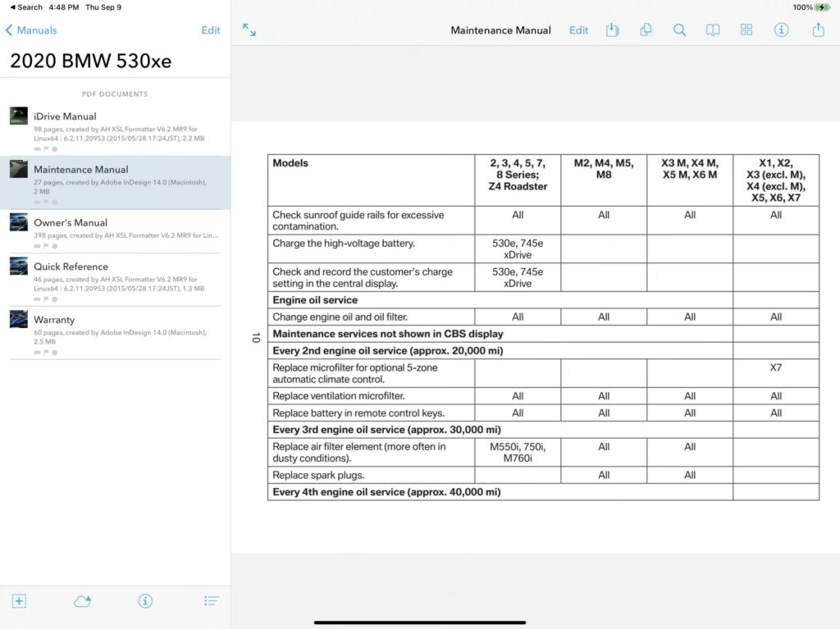The image size is (840, 629).
Task: Show collection info in the sidebar footer
Action: pos(145,601)
